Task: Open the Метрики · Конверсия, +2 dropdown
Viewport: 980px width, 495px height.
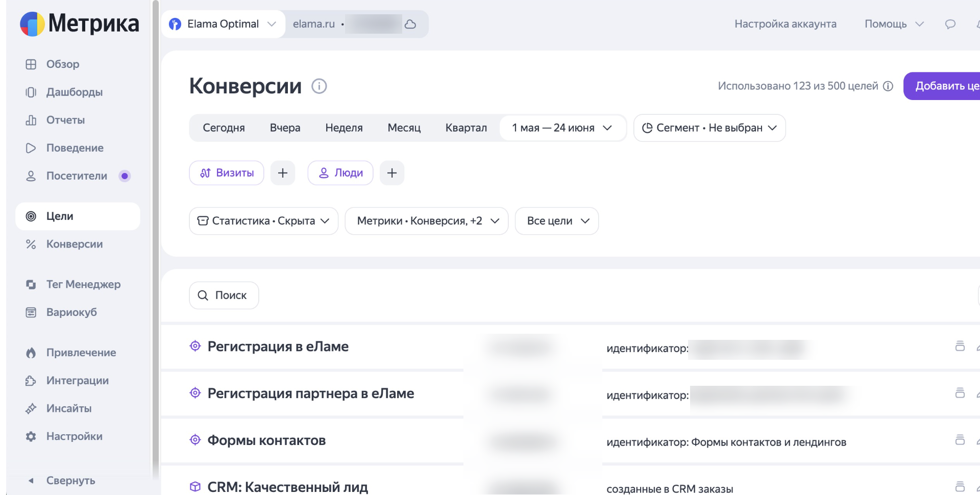Action: pos(427,221)
